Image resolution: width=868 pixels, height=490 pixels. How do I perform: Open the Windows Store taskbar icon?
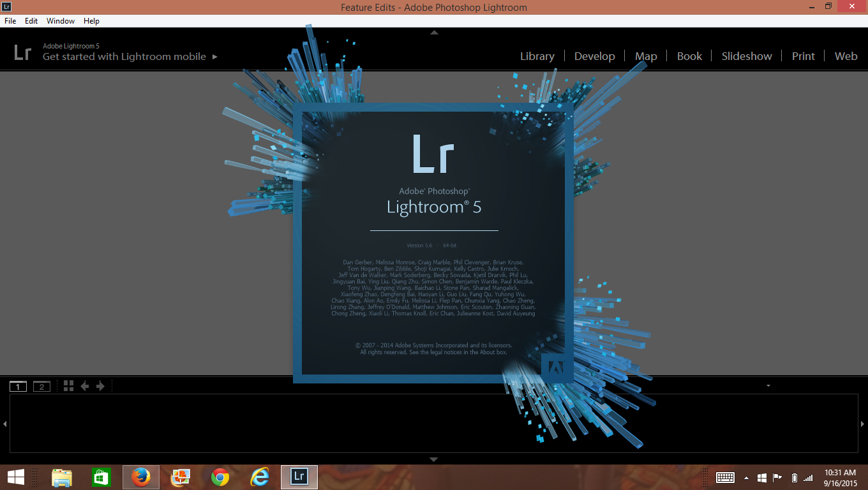click(x=101, y=477)
